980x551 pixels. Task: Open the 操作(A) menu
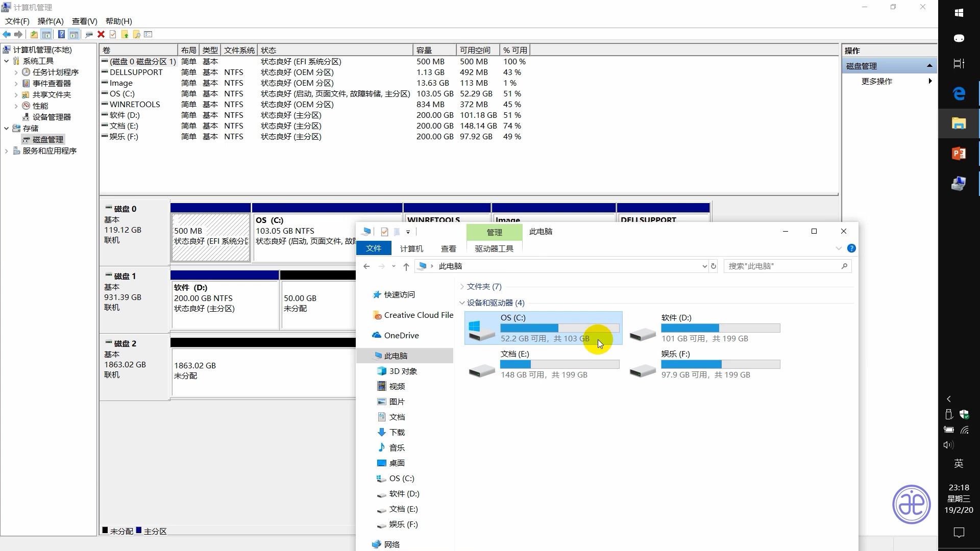click(x=51, y=21)
